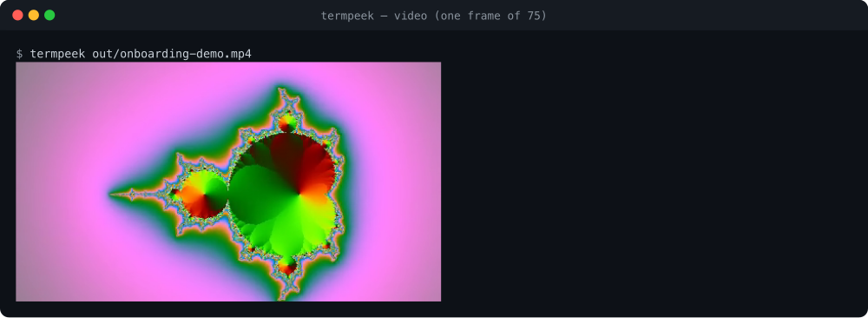Viewport: 868px width, 318px height.
Task: Click the window title "termpeek — video (one frame of 75)"
Action: click(x=433, y=16)
